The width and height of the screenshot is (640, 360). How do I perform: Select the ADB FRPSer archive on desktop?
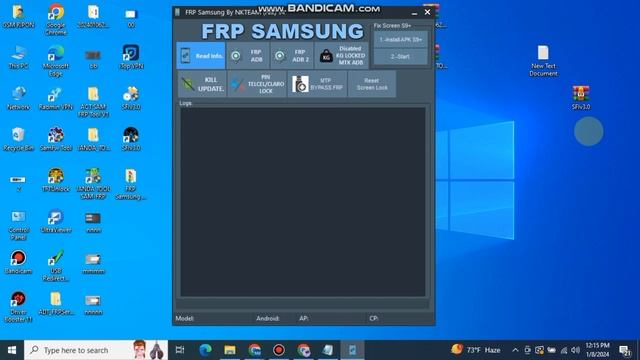coord(56,304)
